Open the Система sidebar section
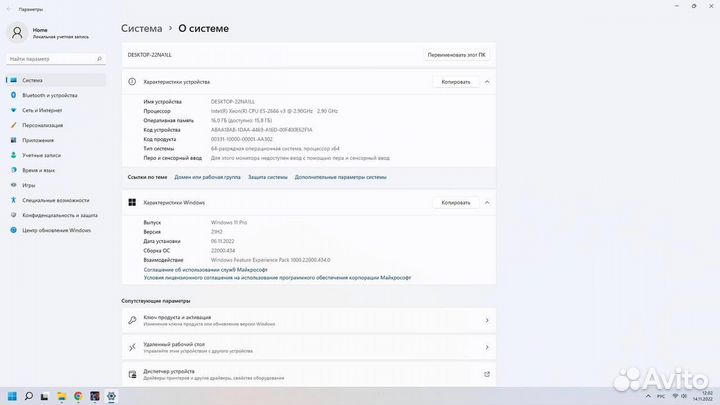This screenshot has width=720, height=405. click(x=56, y=80)
